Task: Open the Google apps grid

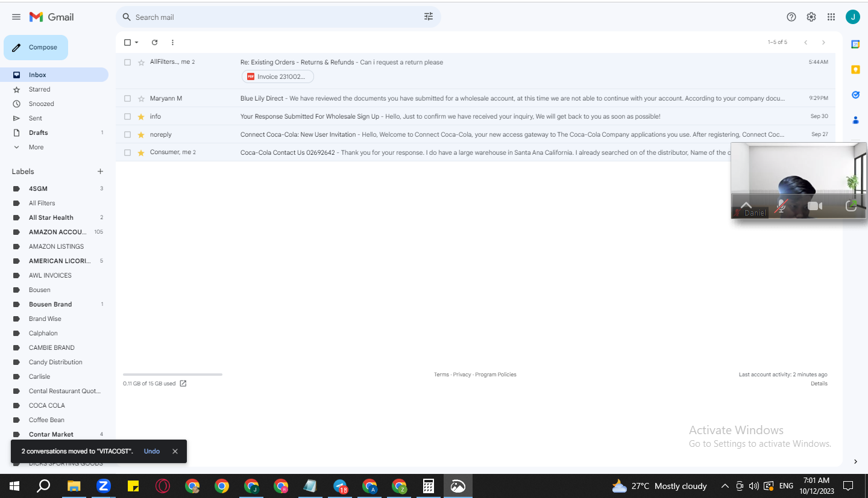Action: click(831, 17)
